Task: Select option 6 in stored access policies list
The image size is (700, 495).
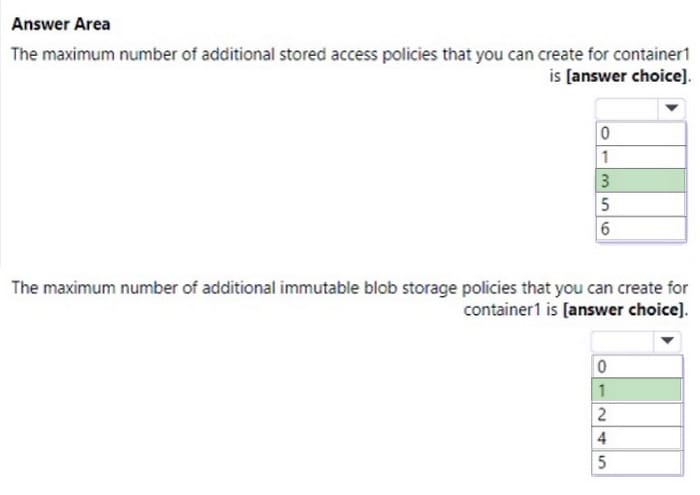Action: 641,229
